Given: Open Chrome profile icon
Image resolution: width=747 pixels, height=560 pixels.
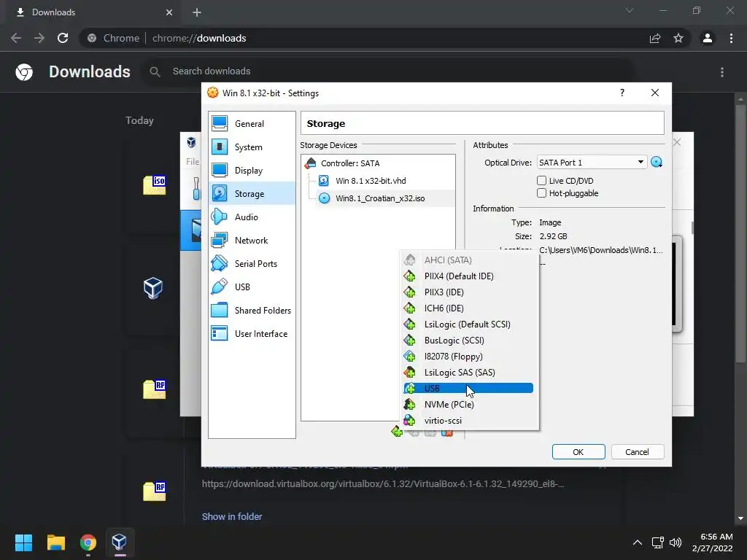Looking at the screenshot, I should pyautogui.click(x=708, y=38).
